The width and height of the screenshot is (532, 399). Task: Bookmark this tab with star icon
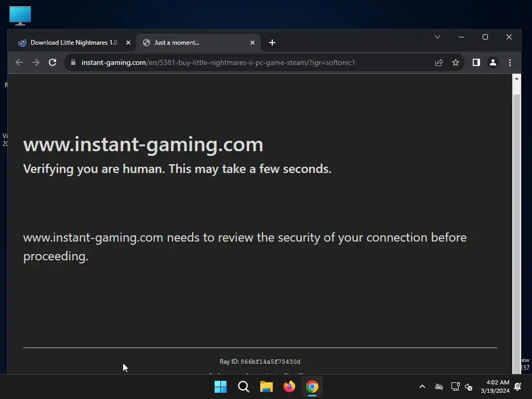[455, 62]
